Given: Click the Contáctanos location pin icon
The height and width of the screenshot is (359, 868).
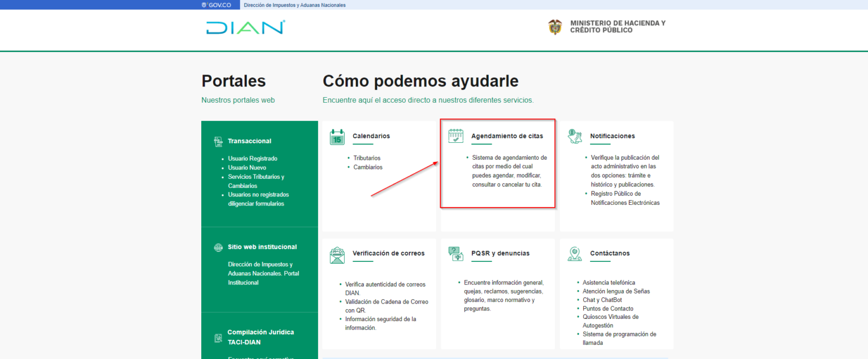Looking at the screenshot, I should click(575, 255).
